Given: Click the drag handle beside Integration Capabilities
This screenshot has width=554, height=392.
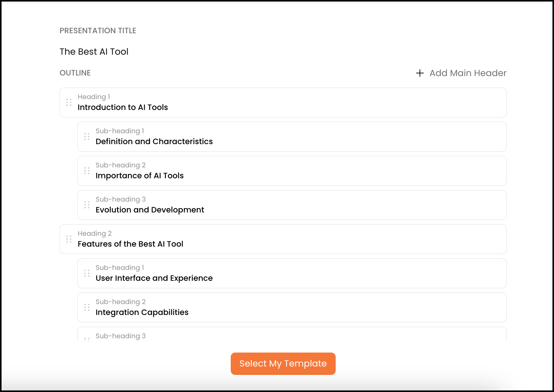Looking at the screenshot, I should coord(87,308).
